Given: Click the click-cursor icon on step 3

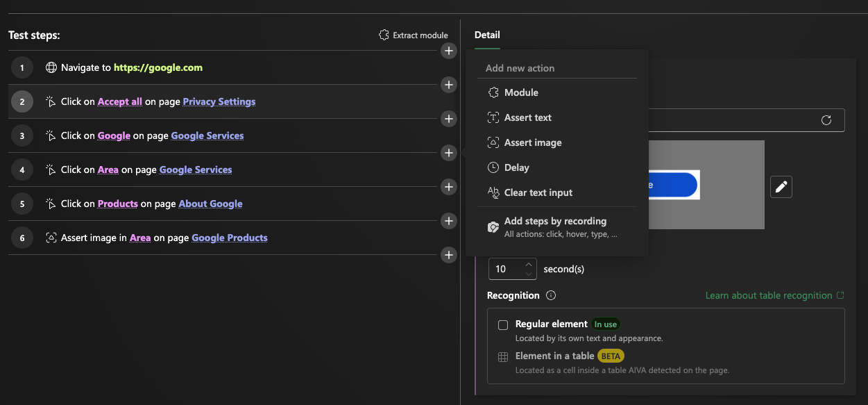Looking at the screenshot, I should (51, 135).
